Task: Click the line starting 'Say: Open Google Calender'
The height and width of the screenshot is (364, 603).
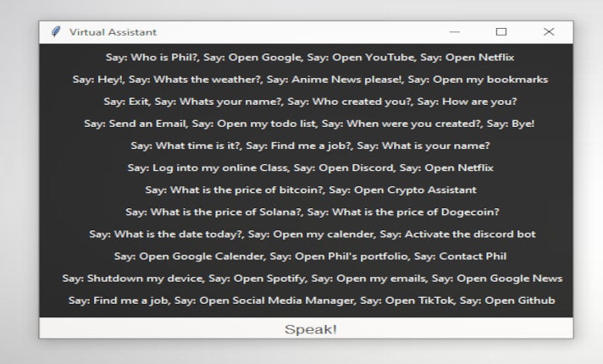Action: (x=310, y=256)
